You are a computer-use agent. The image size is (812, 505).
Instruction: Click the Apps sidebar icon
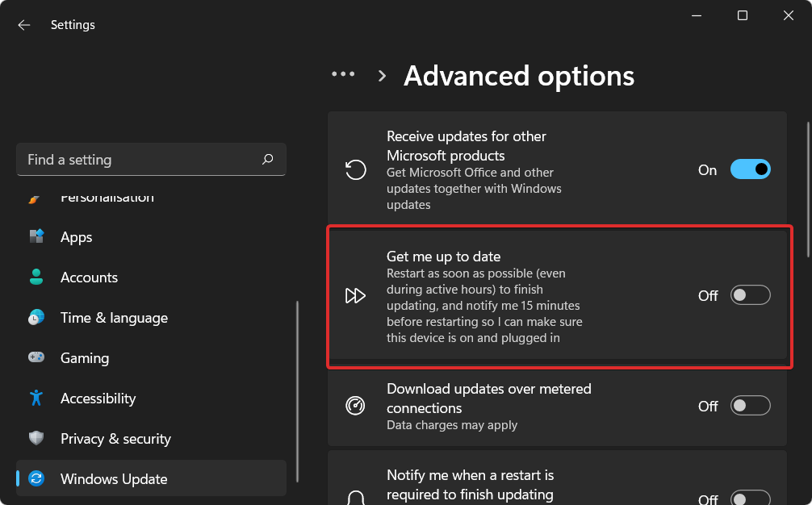pyautogui.click(x=36, y=236)
